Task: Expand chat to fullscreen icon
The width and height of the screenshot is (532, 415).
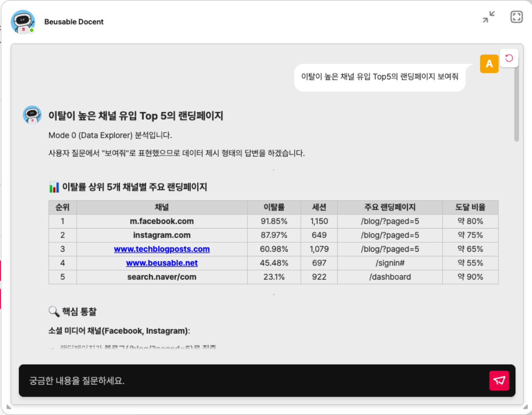Action: click(x=516, y=17)
